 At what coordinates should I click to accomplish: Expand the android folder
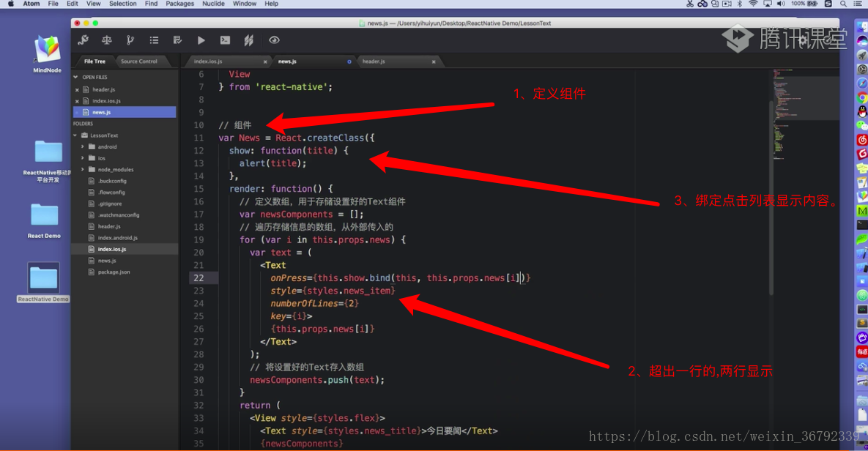[x=83, y=147]
